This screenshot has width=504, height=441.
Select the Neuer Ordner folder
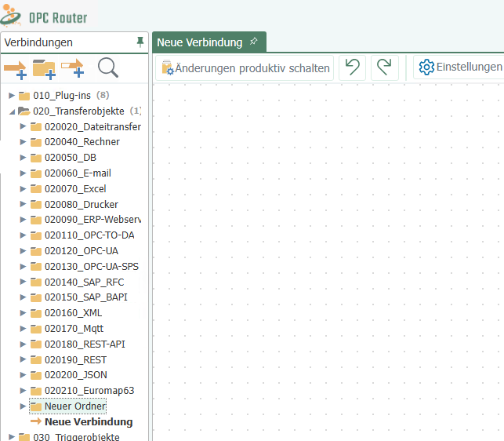(74, 406)
